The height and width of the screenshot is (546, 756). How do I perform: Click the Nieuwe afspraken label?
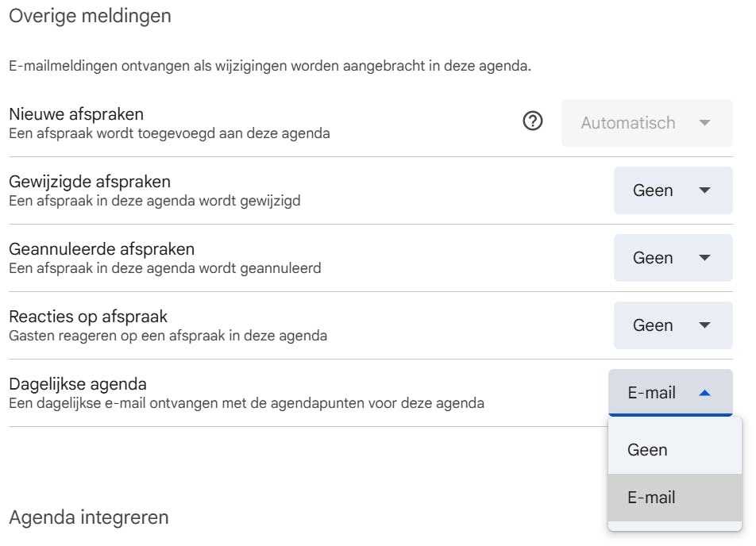tap(76, 115)
